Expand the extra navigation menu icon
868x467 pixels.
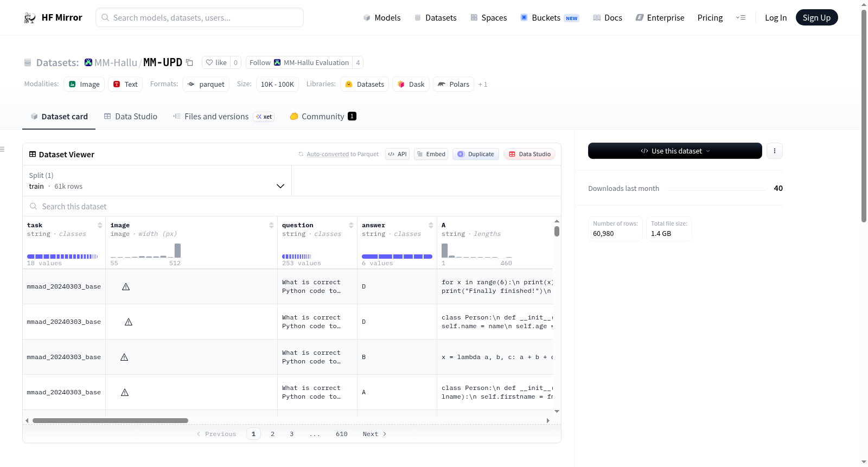tap(741, 17)
